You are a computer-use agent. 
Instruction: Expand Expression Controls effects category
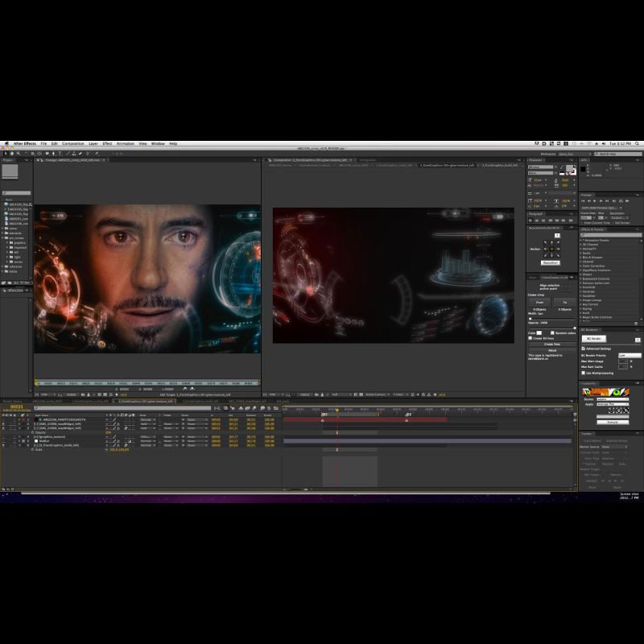580,279
